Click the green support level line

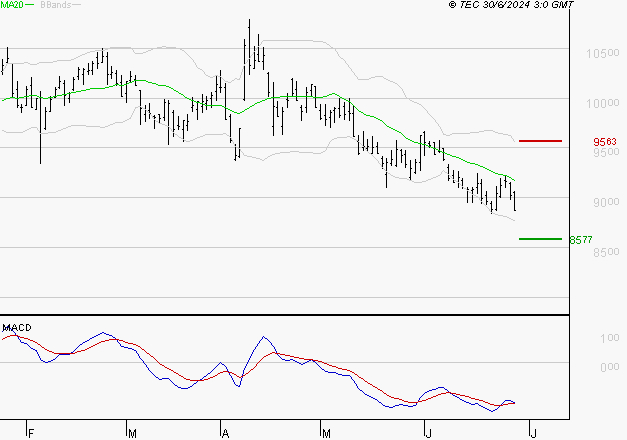click(x=540, y=239)
